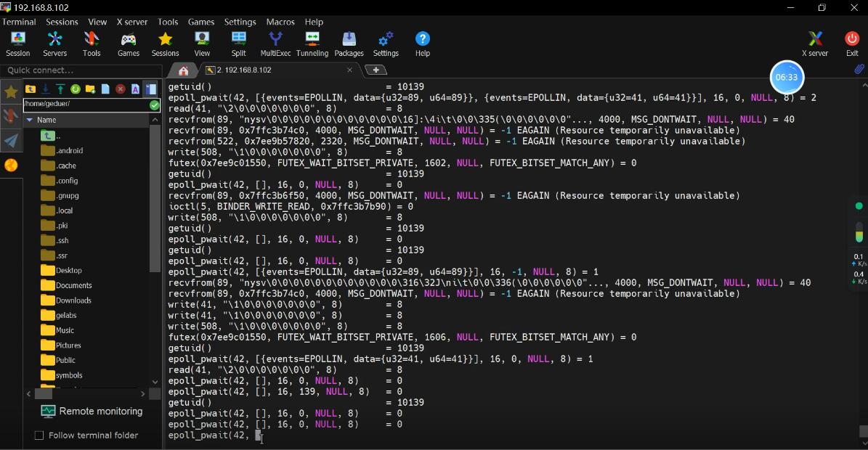Viewport: 868px width, 450px height.
Task: Select the .gnupg folder
Action: pos(60,195)
